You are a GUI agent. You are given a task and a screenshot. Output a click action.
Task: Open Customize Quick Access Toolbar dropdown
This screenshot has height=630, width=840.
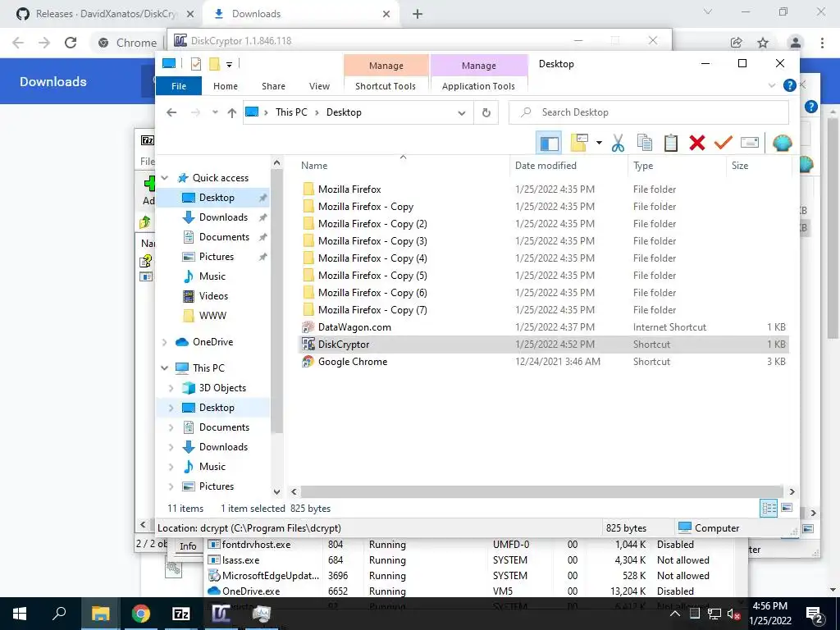229,65
